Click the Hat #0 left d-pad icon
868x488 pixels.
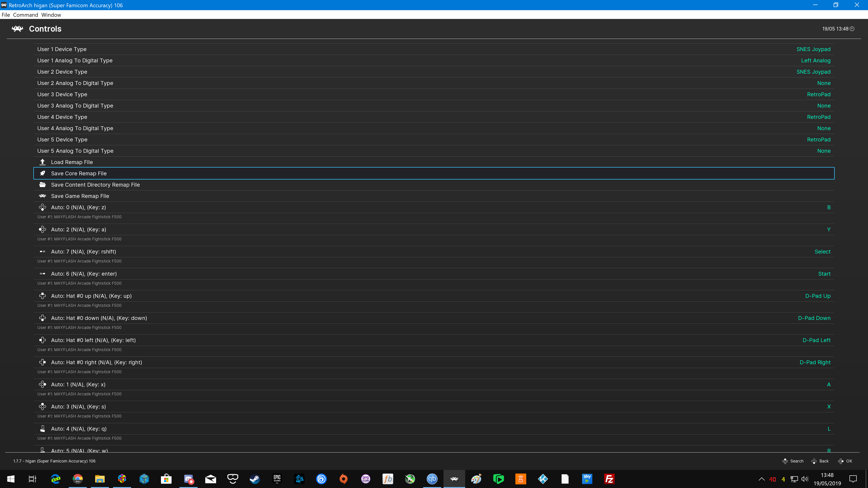[42, 340]
